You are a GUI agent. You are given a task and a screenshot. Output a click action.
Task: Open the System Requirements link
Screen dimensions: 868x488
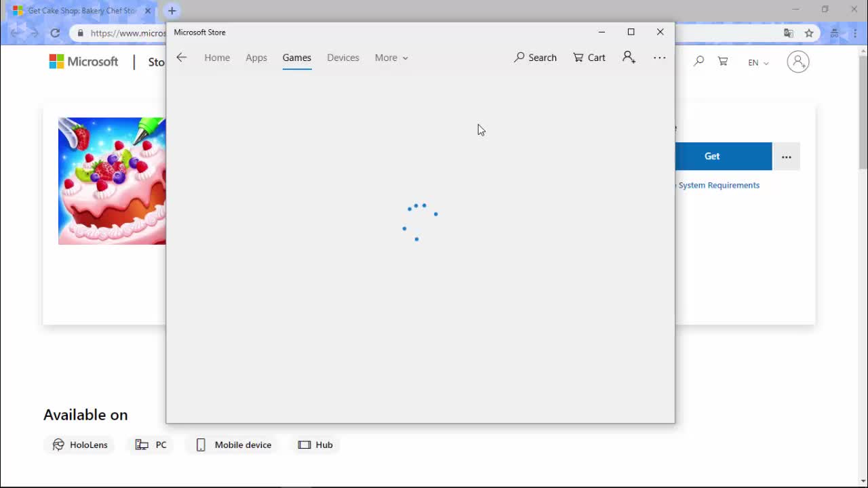[x=719, y=185]
